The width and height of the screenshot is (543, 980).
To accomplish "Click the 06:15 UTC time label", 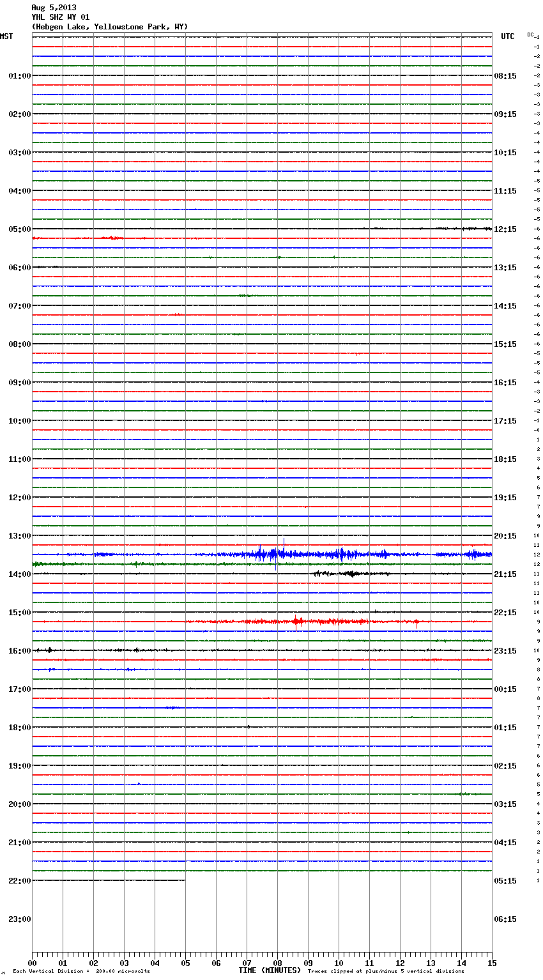I will 505,919.
